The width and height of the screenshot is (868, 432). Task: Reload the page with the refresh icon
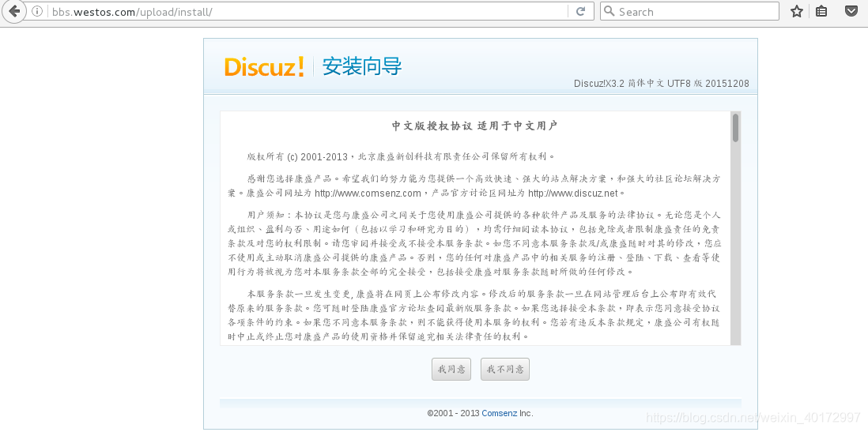(581, 11)
